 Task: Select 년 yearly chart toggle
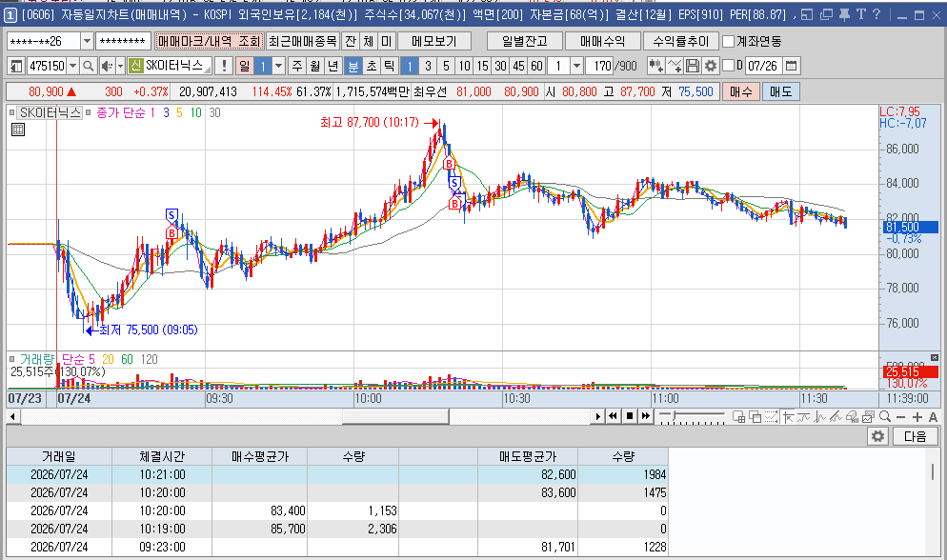tap(332, 66)
